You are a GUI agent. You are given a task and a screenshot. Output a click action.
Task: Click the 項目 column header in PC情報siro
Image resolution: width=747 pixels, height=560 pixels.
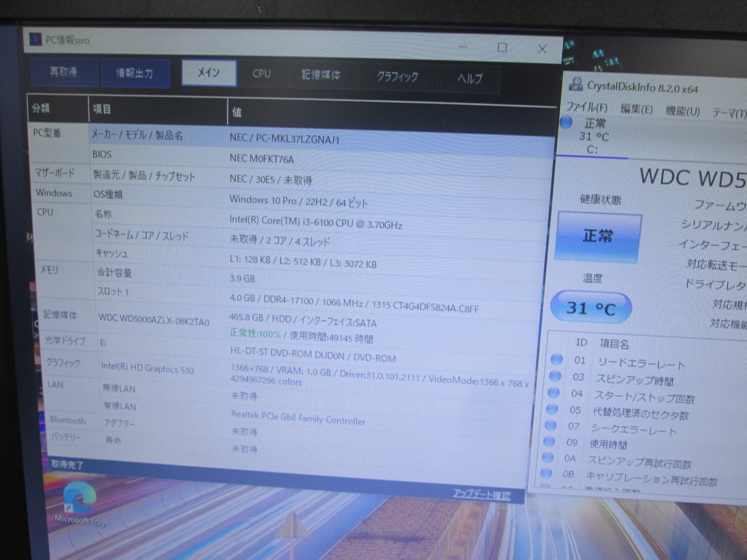pyautogui.click(x=102, y=110)
